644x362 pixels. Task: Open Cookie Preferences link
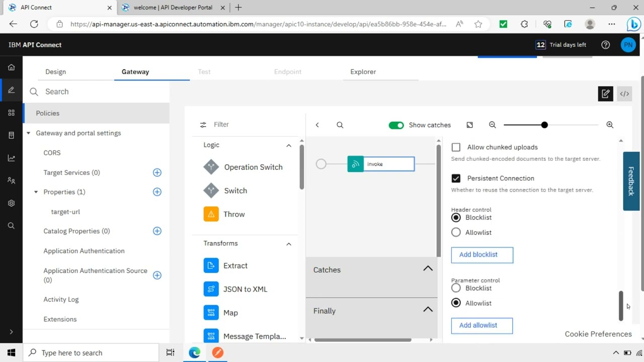point(598,334)
